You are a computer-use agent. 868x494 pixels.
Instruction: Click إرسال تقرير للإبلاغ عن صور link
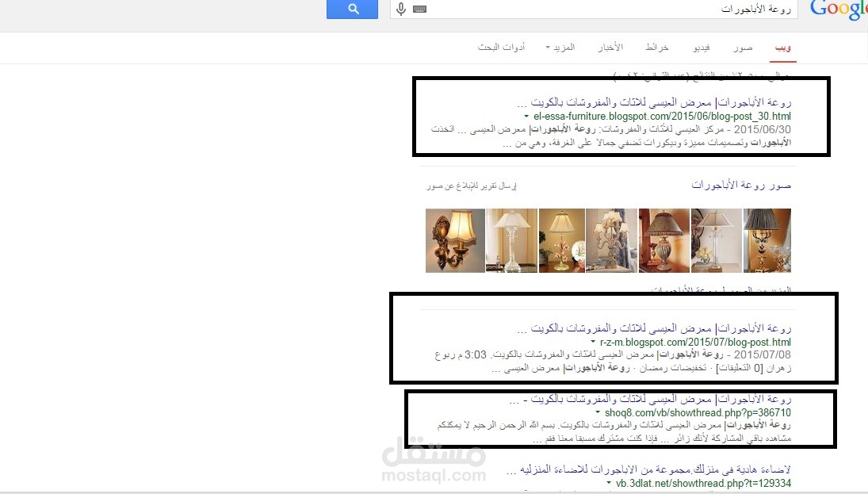tap(472, 186)
